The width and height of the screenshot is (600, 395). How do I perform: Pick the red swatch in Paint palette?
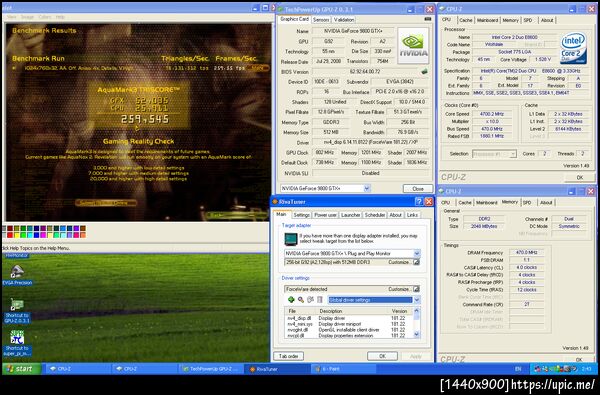(10, 235)
